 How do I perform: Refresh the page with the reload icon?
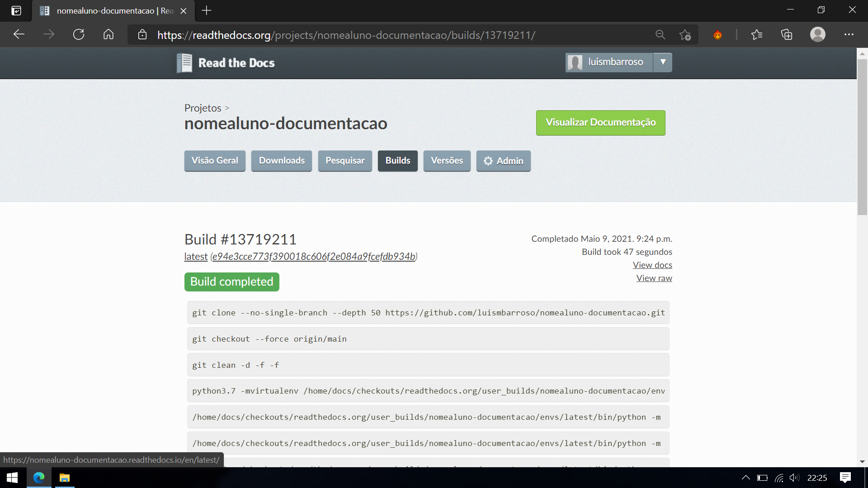(x=79, y=34)
